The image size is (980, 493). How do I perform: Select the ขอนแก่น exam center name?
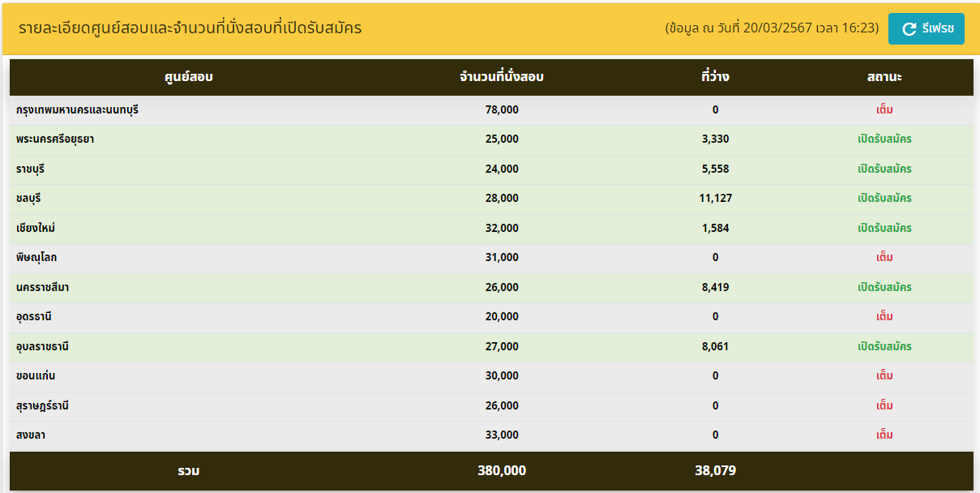[x=36, y=375]
